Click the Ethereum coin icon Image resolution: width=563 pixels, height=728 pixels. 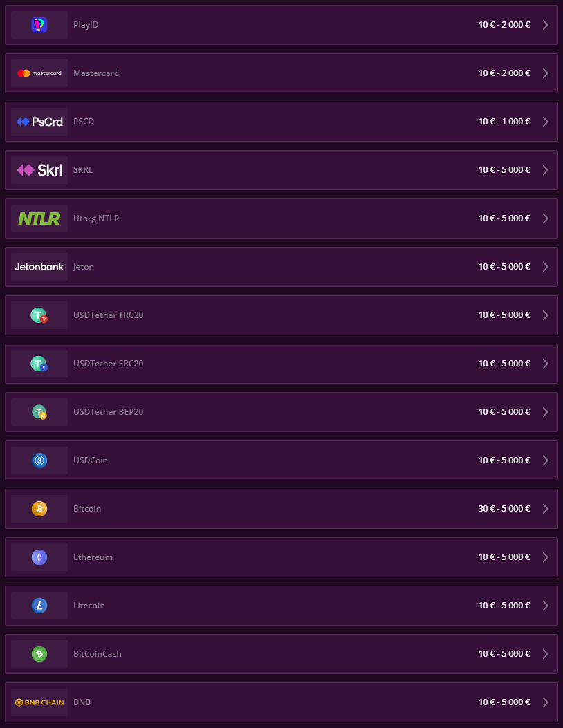[39, 557]
